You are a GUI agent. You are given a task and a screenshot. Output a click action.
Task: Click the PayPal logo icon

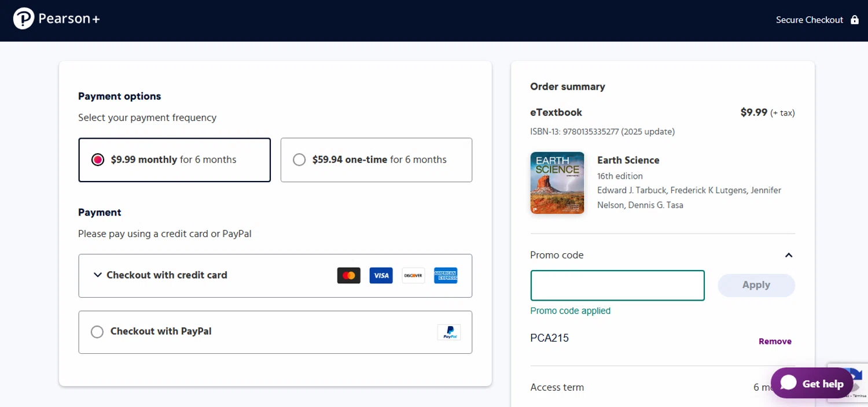click(x=449, y=332)
